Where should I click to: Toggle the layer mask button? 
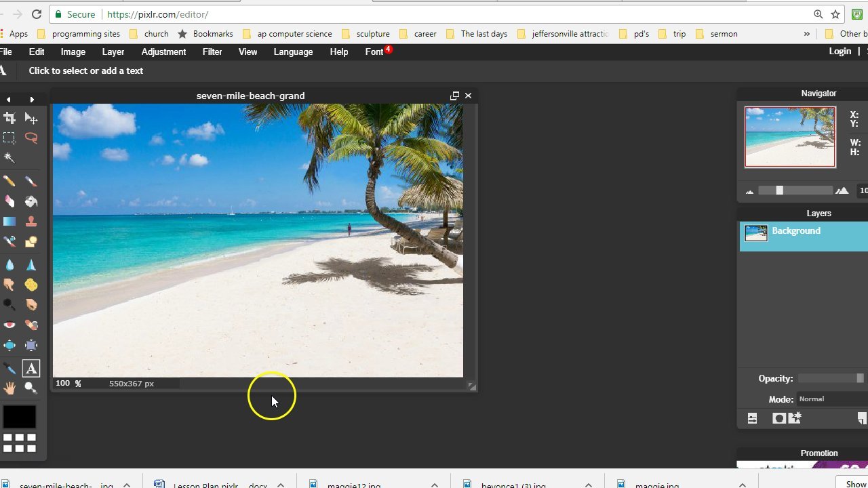pos(778,419)
